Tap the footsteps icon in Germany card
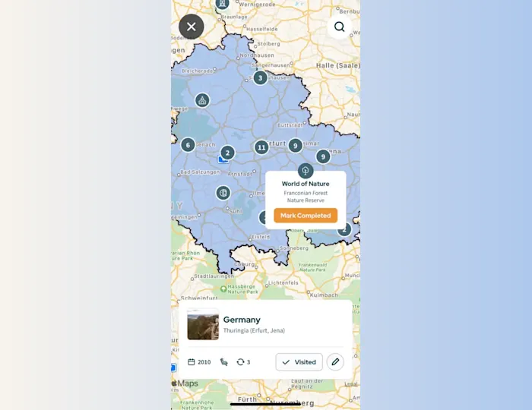Image resolution: width=532 pixels, height=410 pixels. click(x=223, y=362)
